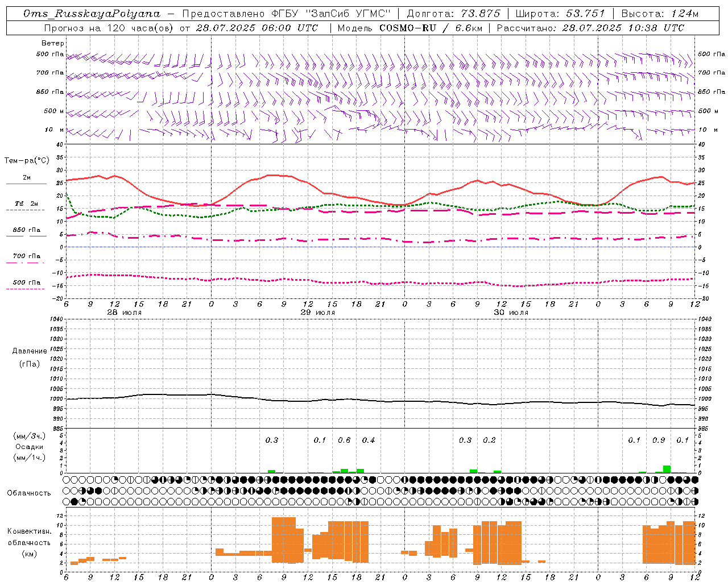
Task: Click the Рассчитано: 28.07.2025 10:38 UTC text
Action: 590,28
